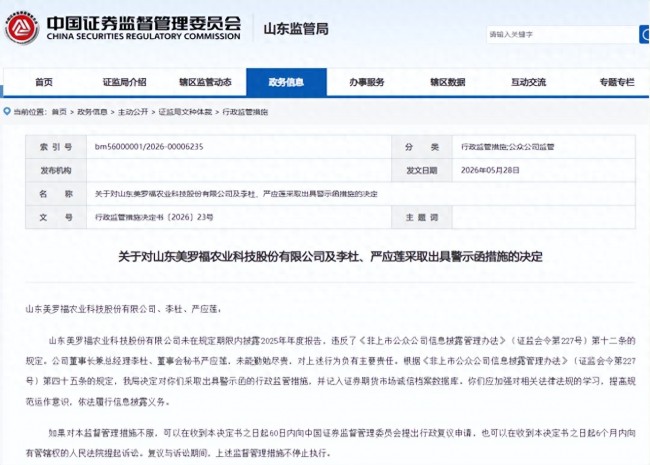
Task: Select document number 行政监管措施决定书〔2026〕23号
Action: 154,217
